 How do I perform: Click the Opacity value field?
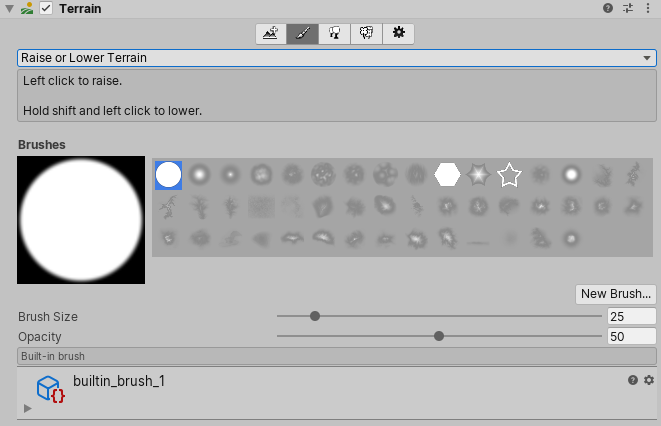coord(631,336)
